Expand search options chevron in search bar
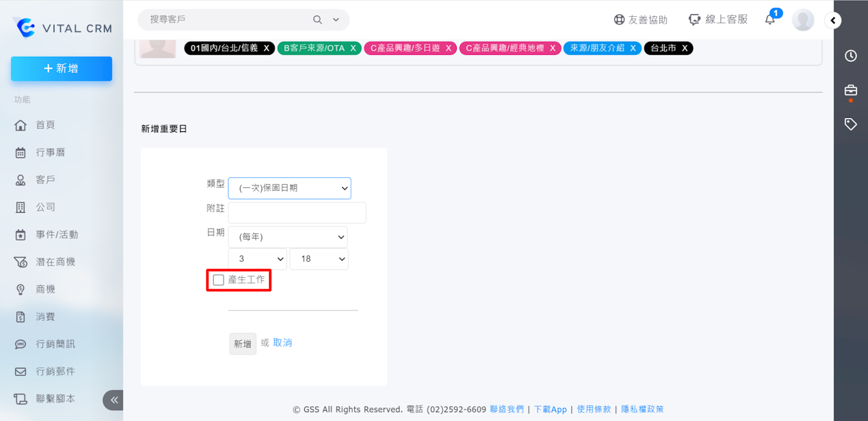This screenshot has width=868, height=421. (336, 20)
